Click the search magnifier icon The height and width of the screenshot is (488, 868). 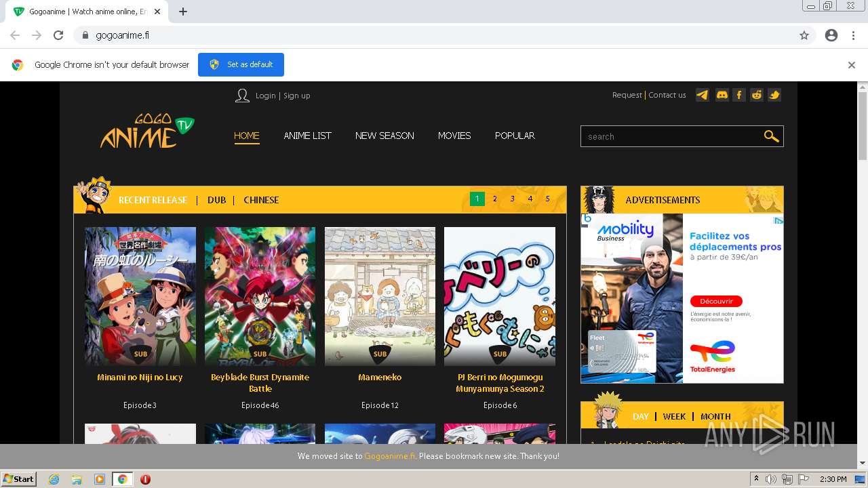pos(771,136)
